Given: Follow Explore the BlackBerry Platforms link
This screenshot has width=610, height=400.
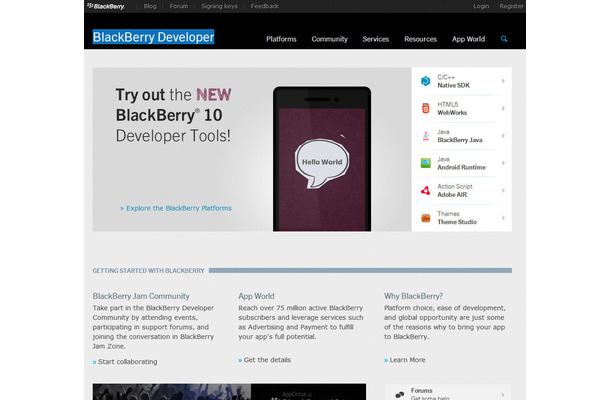Looking at the screenshot, I should [x=176, y=208].
